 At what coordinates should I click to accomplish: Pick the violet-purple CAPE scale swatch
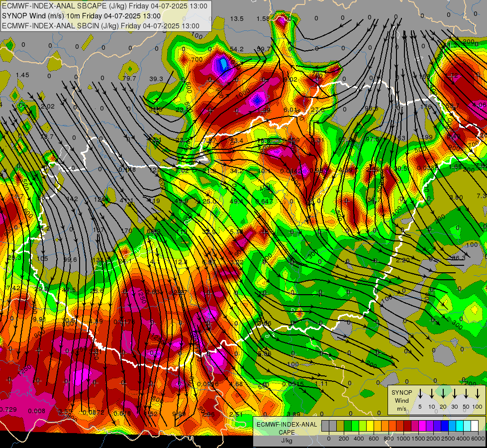(x=429, y=426)
